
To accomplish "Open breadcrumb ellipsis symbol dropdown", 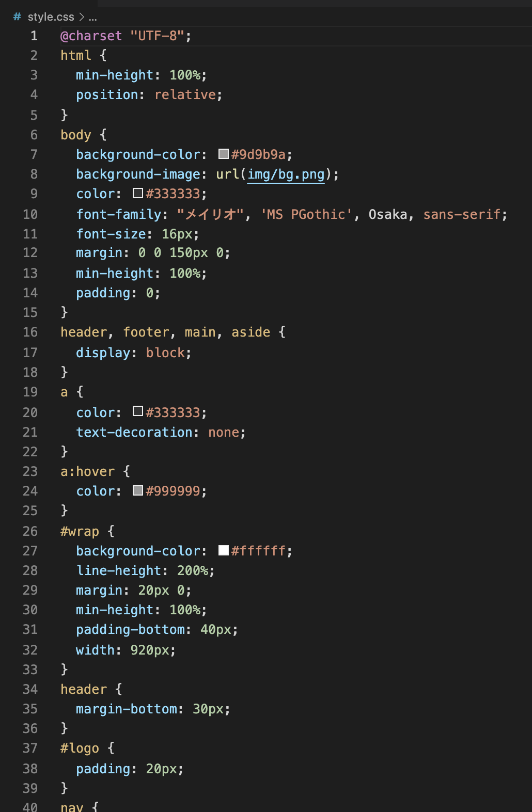I will [93, 17].
